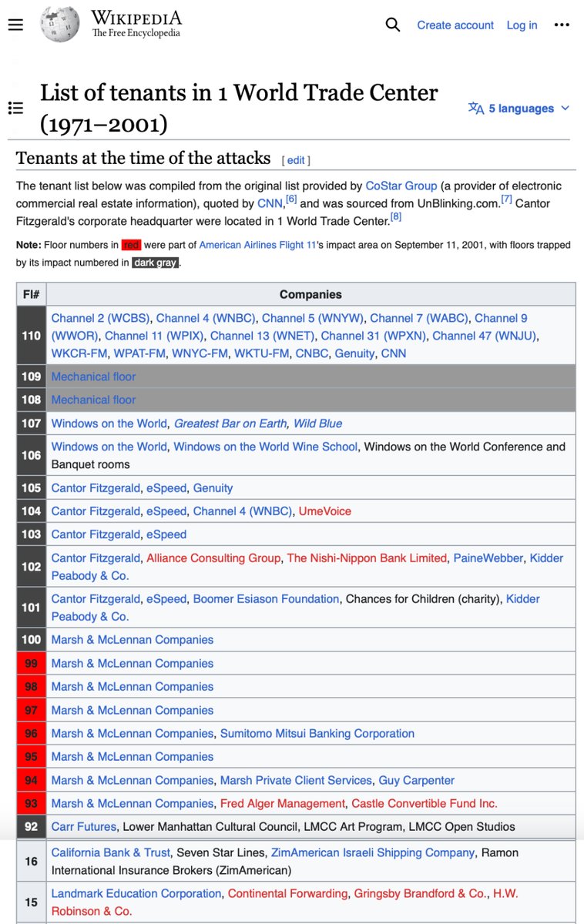Open the red UmeVoice link

(324, 511)
